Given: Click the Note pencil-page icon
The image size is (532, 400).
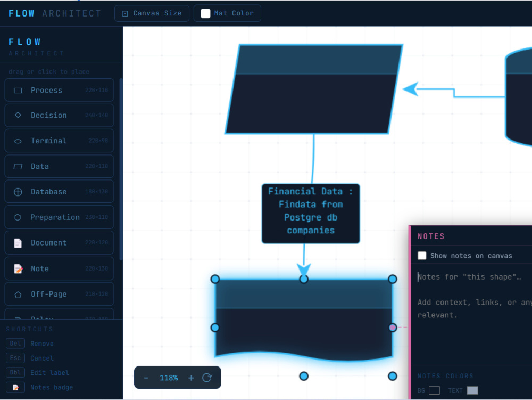Looking at the screenshot, I should [x=18, y=268].
